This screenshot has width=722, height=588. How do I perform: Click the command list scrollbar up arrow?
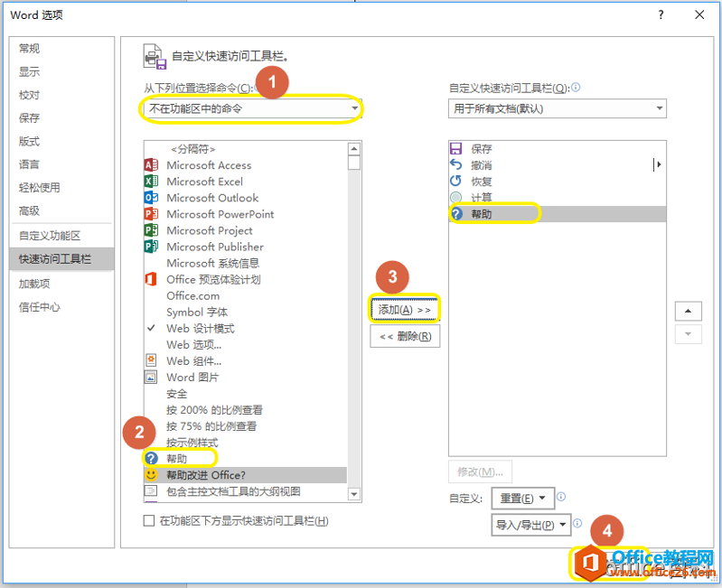353,148
